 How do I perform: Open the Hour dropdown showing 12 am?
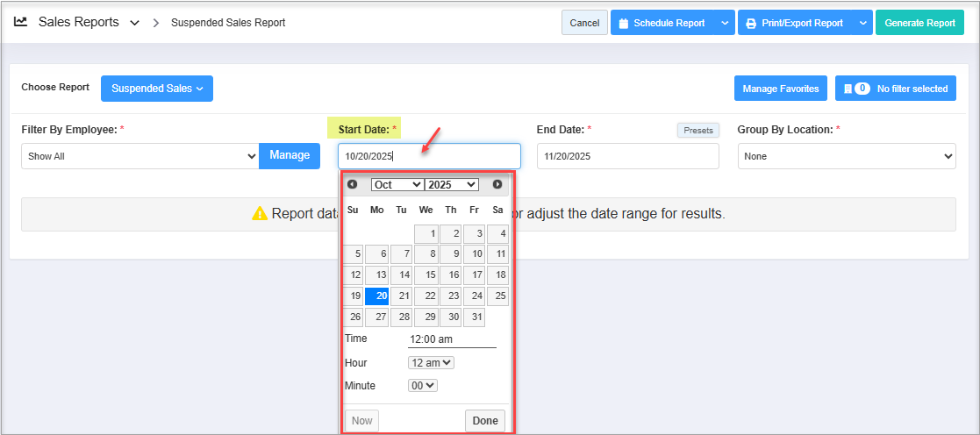coord(431,362)
